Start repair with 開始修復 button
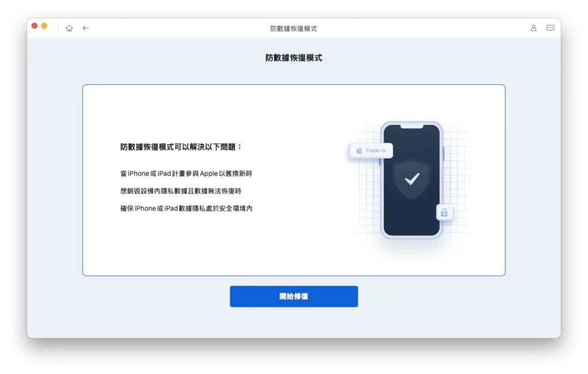This screenshot has height=374, width=588. (x=293, y=297)
